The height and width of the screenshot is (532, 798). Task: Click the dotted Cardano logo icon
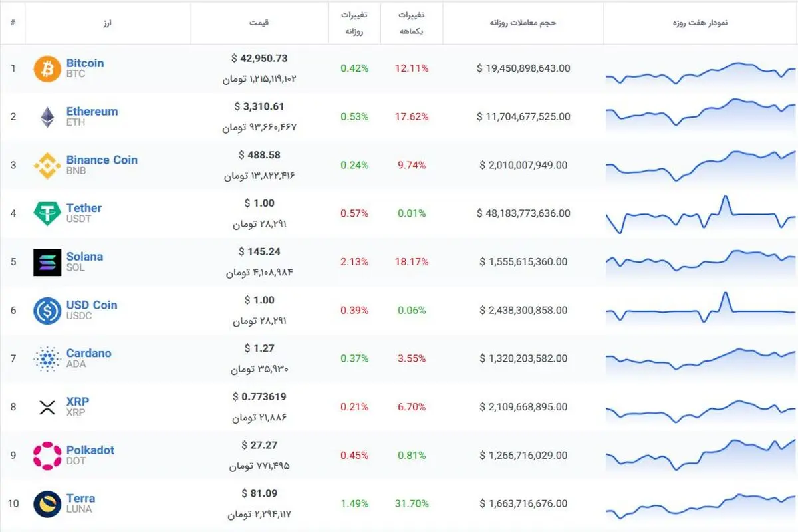point(47,359)
